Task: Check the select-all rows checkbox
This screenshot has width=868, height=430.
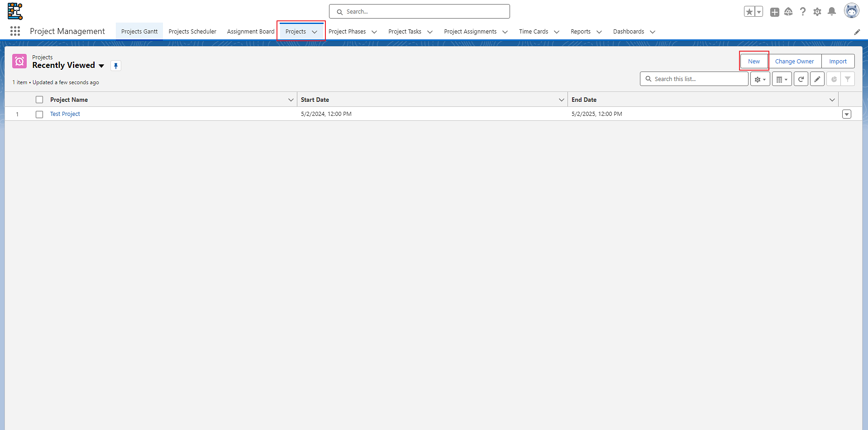Action: [39, 100]
